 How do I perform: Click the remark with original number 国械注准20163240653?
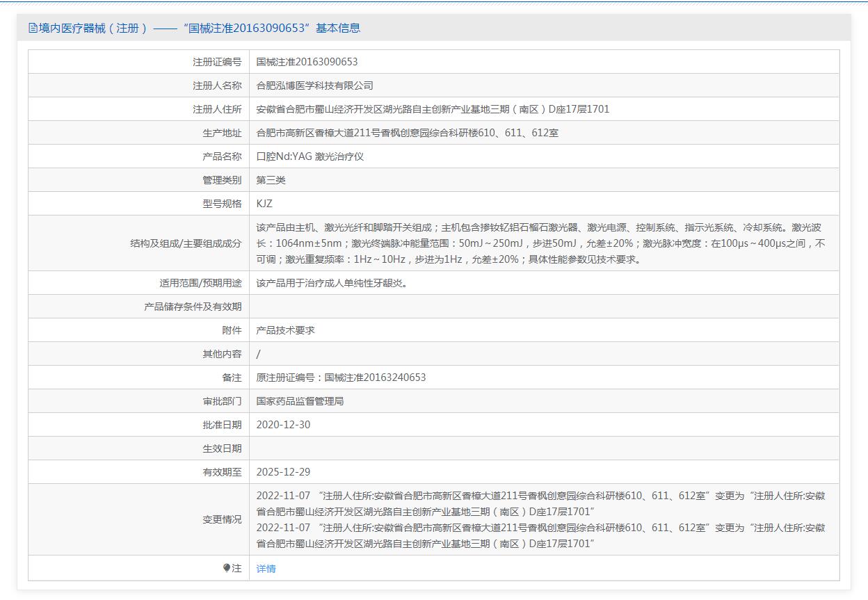click(x=341, y=378)
